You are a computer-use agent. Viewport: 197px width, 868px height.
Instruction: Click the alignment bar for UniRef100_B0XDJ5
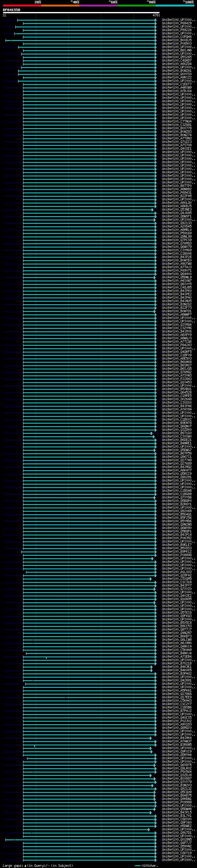[81, 40]
